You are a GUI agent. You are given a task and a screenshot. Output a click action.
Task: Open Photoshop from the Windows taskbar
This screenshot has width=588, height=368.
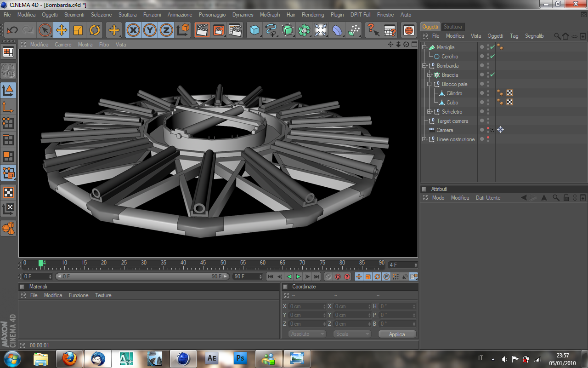click(241, 358)
